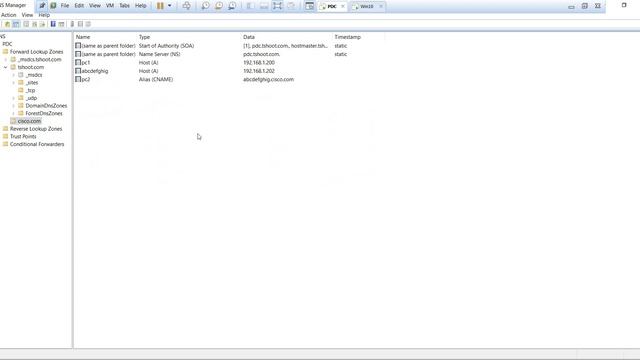Expand the DomainDnsZones folder

point(13,106)
